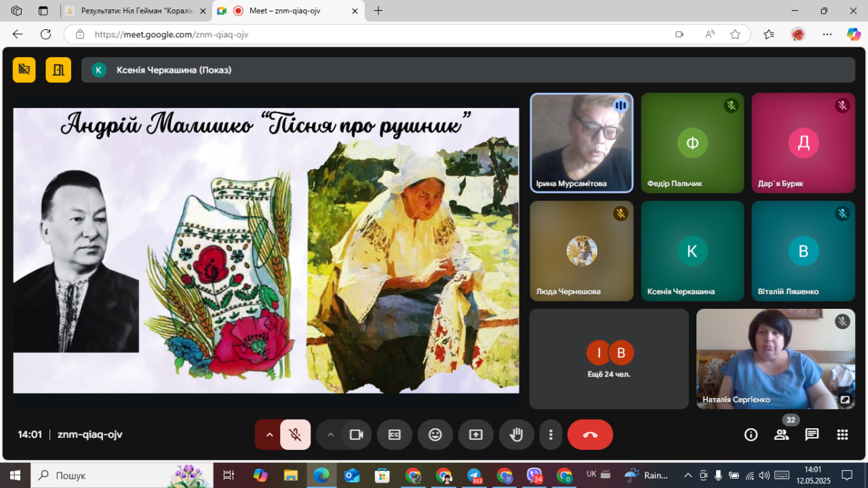
Task: Open the tab actions menu icon
Action: (x=43, y=11)
